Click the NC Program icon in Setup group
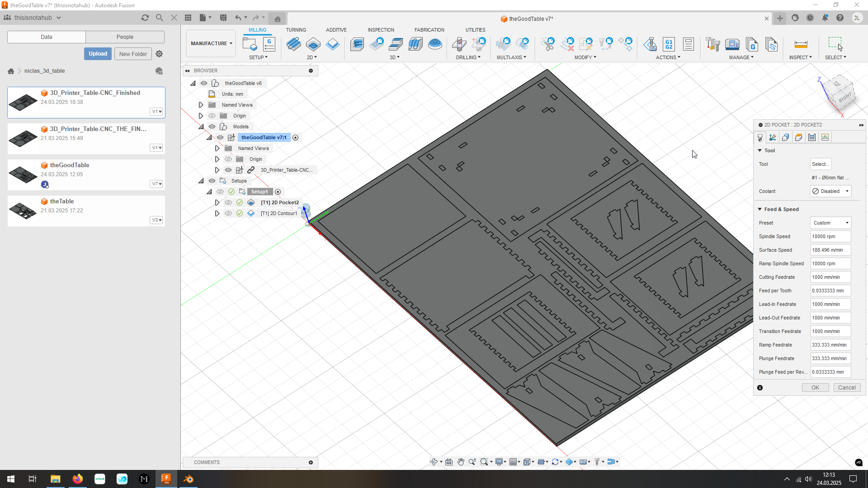Image resolution: width=868 pixels, height=488 pixels. [x=269, y=44]
